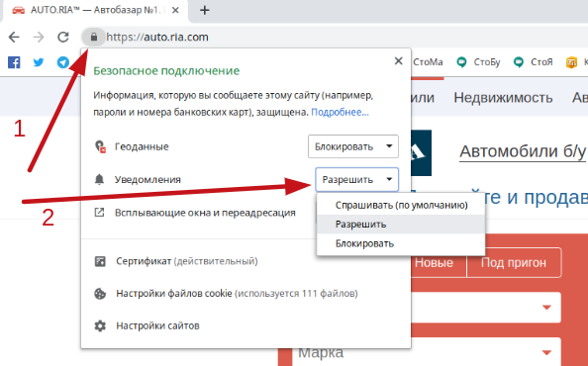
Task: Open the СтоБу bookmark
Action: 478,62
